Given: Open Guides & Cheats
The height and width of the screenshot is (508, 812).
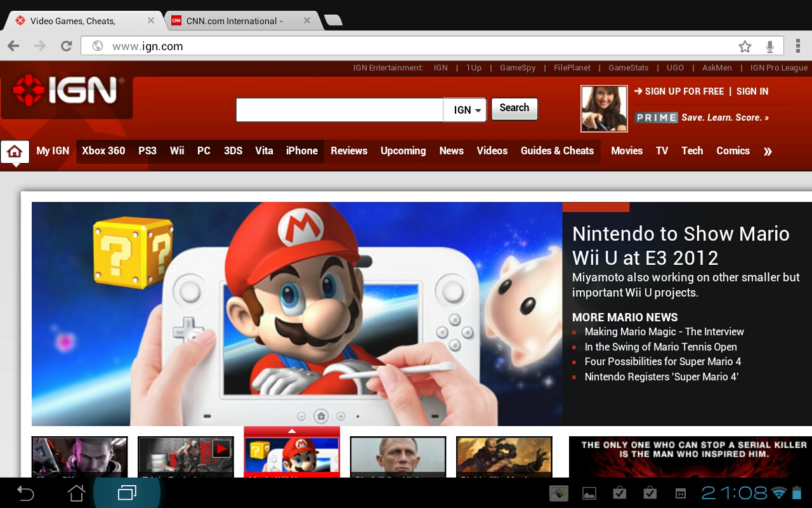Looking at the screenshot, I should [x=557, y=150].
